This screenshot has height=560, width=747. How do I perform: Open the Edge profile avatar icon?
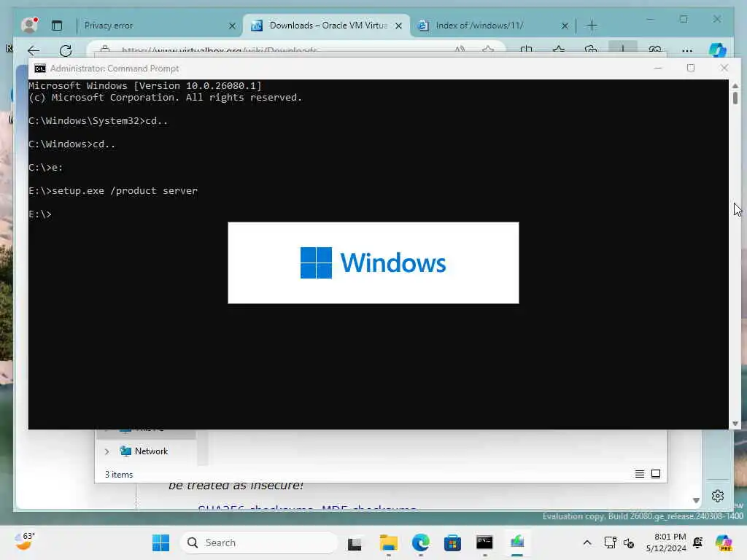pyautogui.click(x=29, y=26)
